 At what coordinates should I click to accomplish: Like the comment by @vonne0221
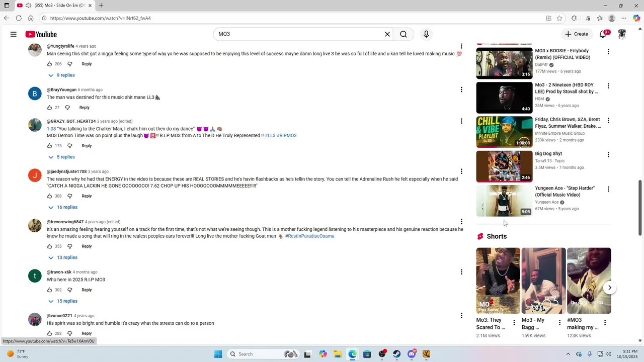[x=49, y=333]
